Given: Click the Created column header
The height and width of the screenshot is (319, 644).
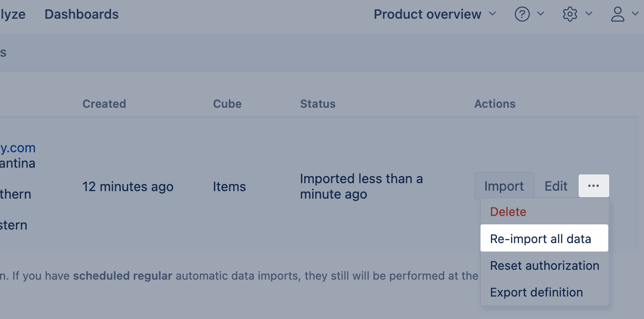Looking at the screenshot, I should coord(104,104).
